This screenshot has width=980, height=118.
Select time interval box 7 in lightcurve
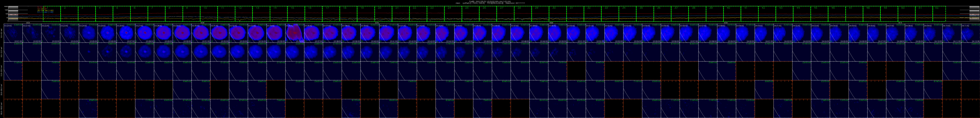[x=157, y=14]
